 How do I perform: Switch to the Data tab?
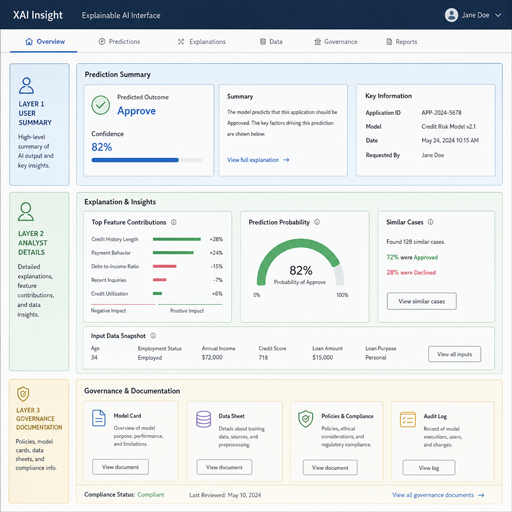click(x=271, y=42)
